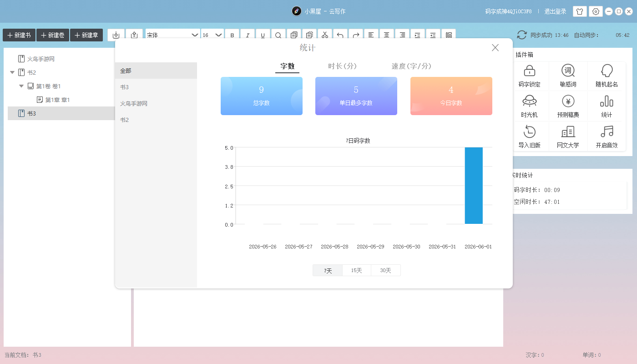Select 火鸟手游网 in the book tree
This screenshot has width=637, height=364.
tap(41, 59)
